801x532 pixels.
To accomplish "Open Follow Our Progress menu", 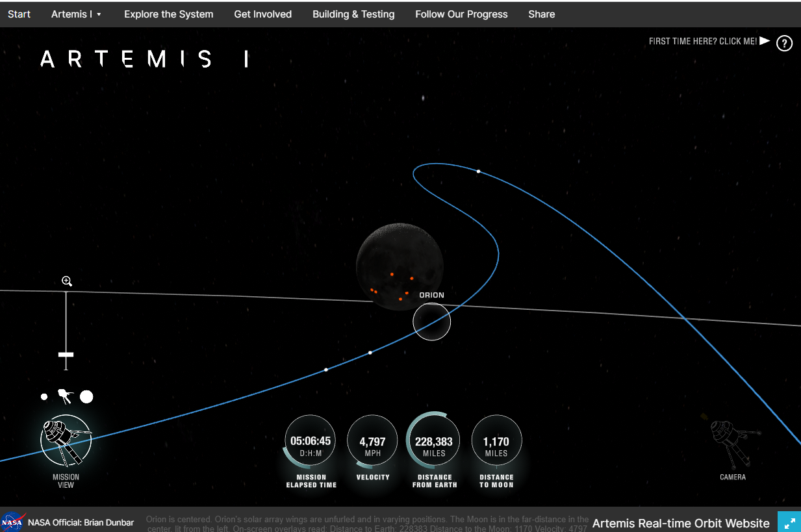I will [x=462, y=14].
